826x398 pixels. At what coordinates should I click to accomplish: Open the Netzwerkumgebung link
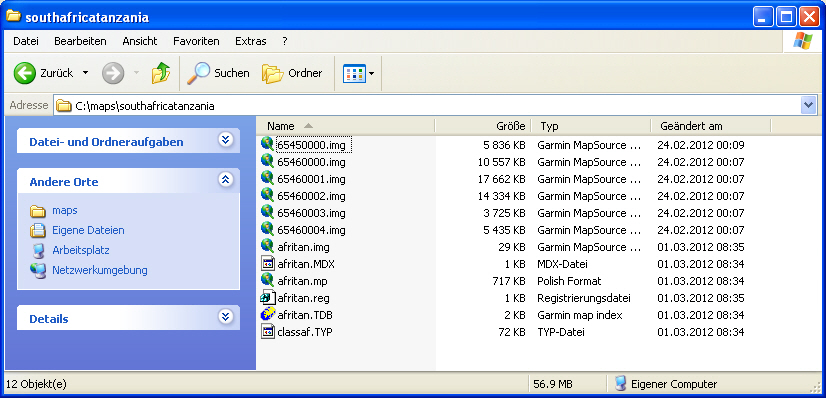coord(100,271)
